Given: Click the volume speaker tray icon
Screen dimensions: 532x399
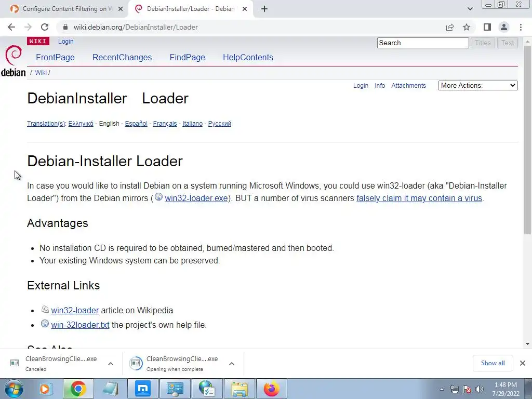Looking at the screenshot, I should pos(479,389).
